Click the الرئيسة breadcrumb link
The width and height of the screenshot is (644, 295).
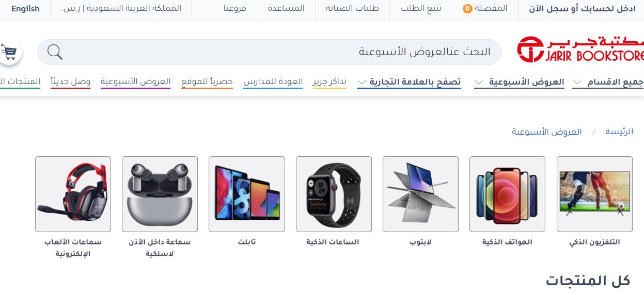(619, 132)
